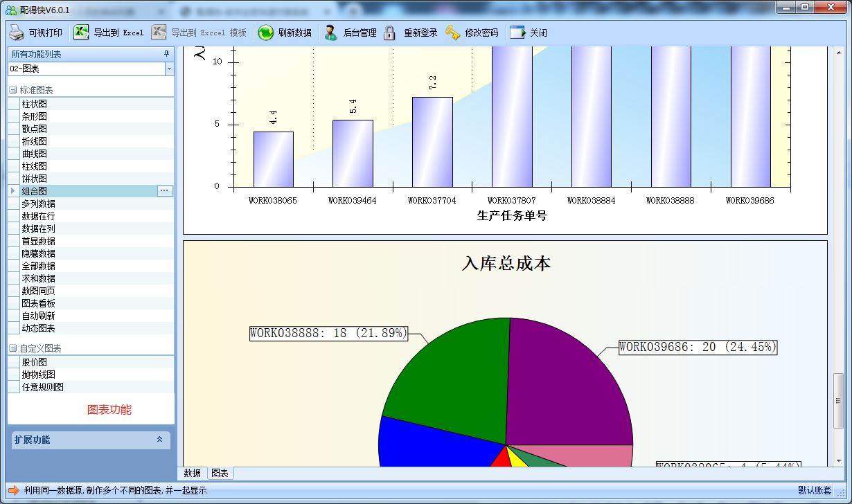Image resolution: width=852 pixels, height=504 pixels.
Task: Select 全部数据 in the list
Action: click(x=91, y=266)
